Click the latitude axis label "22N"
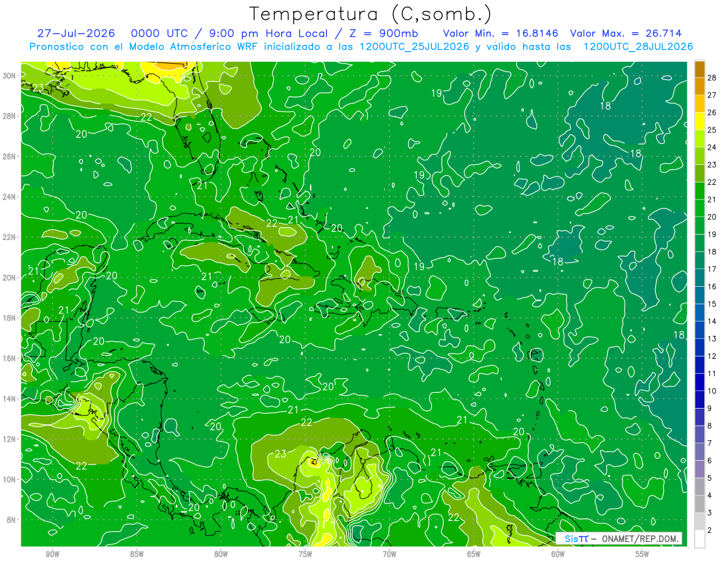Screen dimensions: 728x562 [x=10, y=237]
